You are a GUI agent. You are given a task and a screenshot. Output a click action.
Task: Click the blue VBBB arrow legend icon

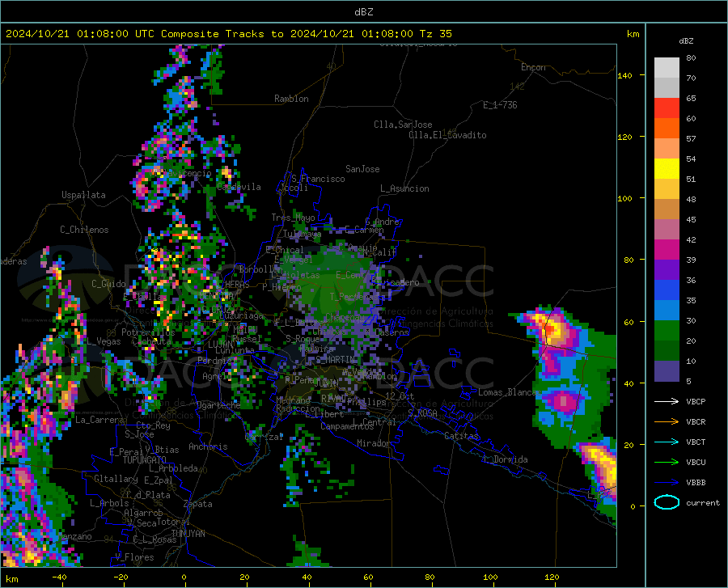pos(667,483)
